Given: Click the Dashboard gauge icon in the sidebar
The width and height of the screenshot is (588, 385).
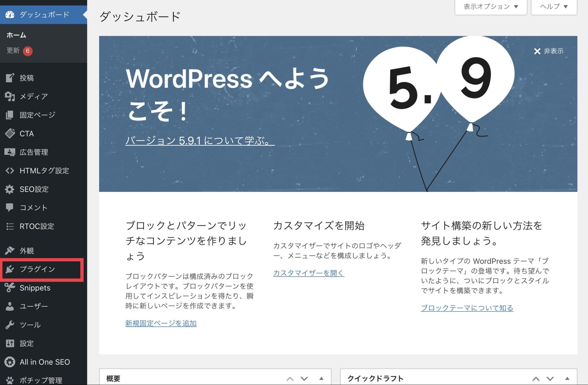Looking at the screenshot, I should pyautogui.click(x=9, y=14).
